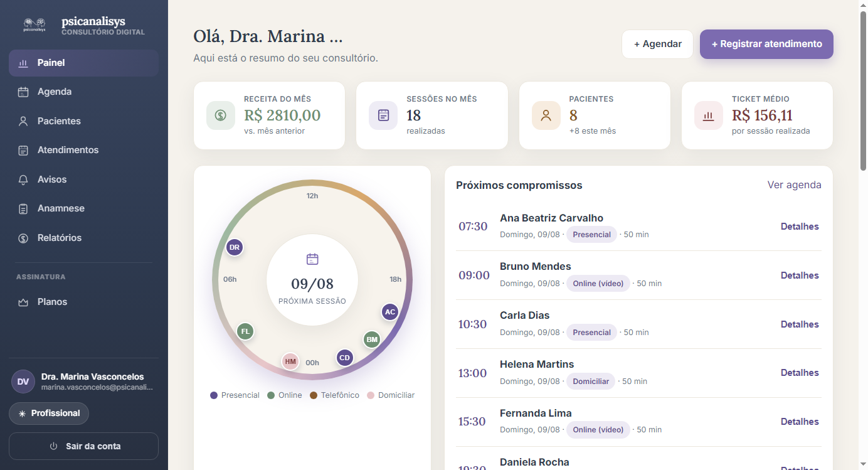Open Detalhes for Bruno Mendes
The image size is (868, 470).
[x=800, y=275]
